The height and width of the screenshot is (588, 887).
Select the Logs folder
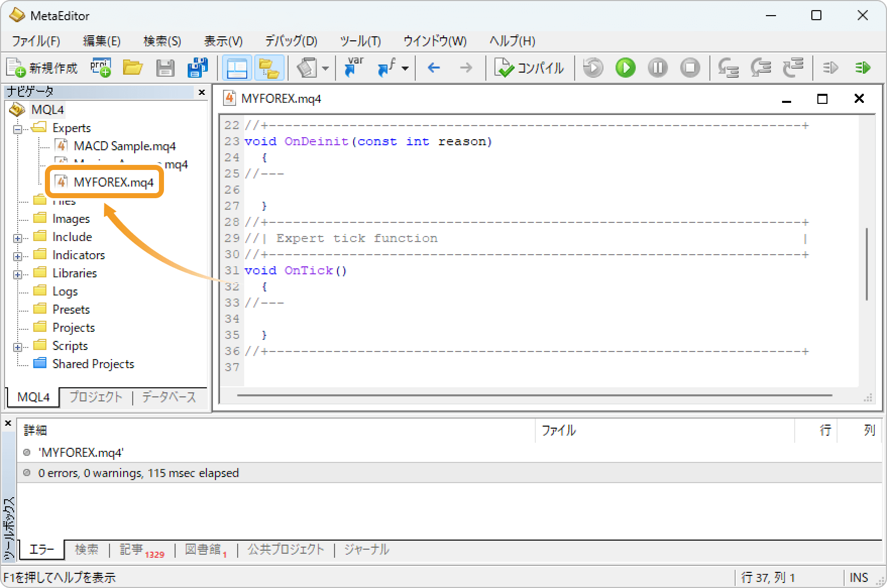tap(65, 291)
